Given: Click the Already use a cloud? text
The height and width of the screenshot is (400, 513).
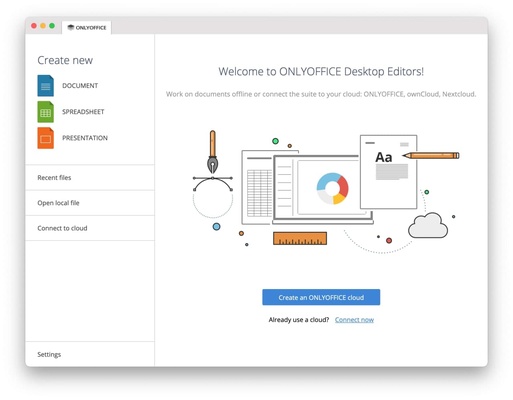Looking at the screenshot, I should tap(299, 320).
